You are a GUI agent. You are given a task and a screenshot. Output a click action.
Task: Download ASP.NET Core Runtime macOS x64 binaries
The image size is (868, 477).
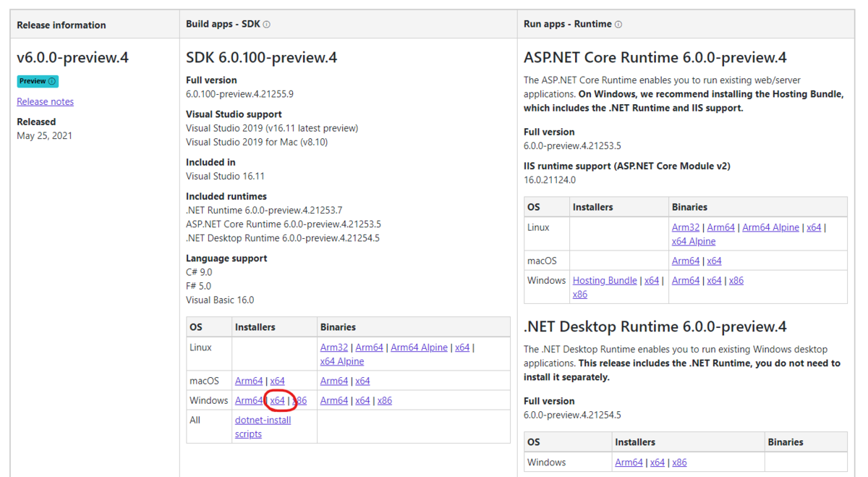pyautogui.click(x=714, y=261)
